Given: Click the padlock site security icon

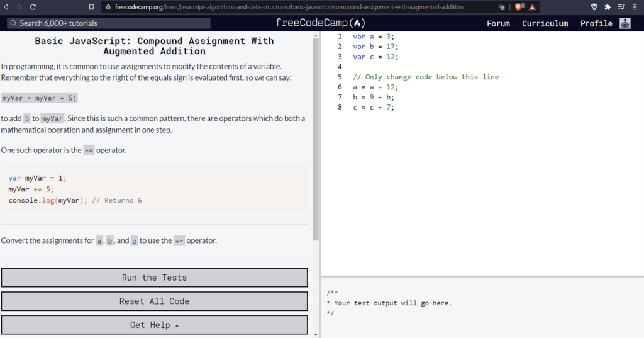Looking at the screenshot, I should [108, 7].
